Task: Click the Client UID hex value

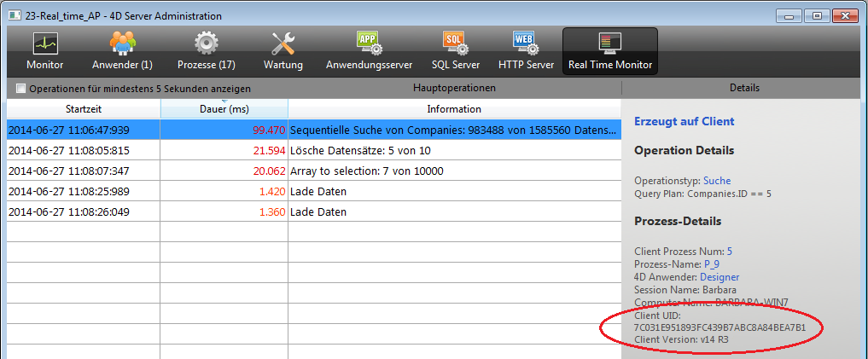Action: pyautogui.click(x=720, y=327)
